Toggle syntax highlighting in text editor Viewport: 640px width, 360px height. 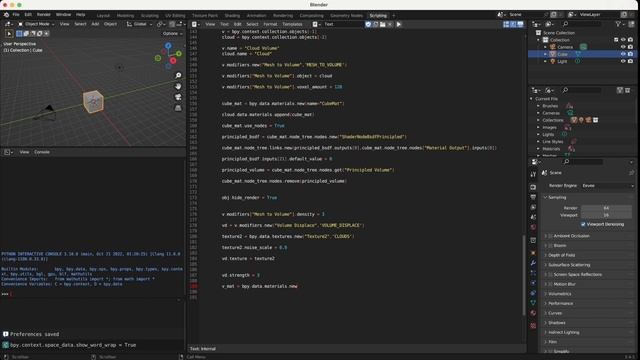tap(520, 24)
